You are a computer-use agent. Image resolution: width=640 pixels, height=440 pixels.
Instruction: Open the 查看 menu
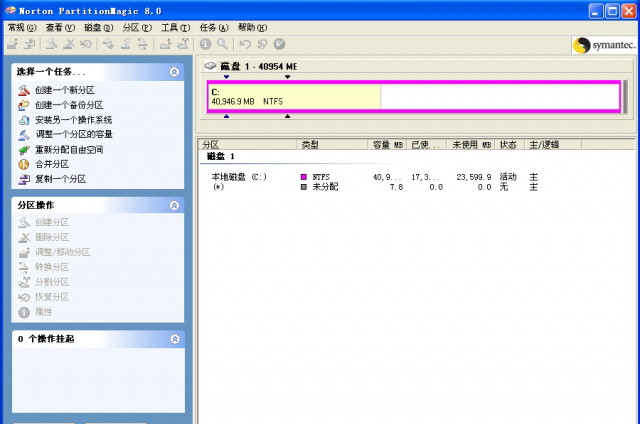tap(60, 27)
